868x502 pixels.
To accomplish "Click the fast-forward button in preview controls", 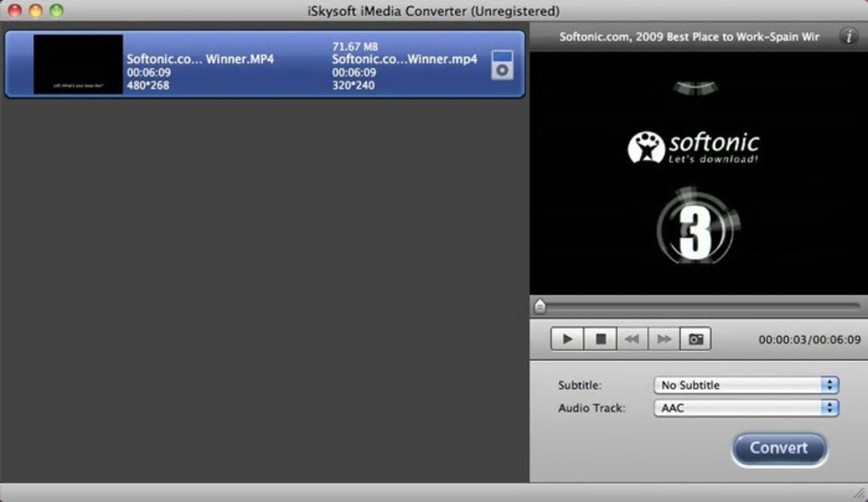I will 664,339.
